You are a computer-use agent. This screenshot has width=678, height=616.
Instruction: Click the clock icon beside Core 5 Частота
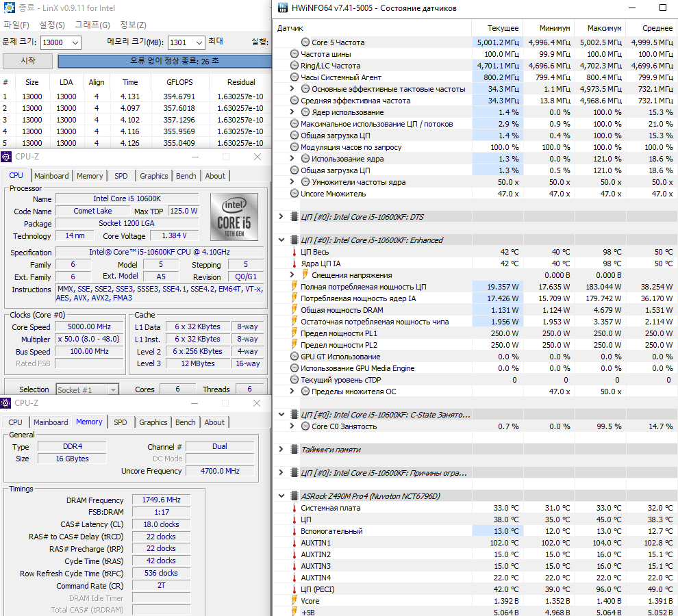point(305,42)
